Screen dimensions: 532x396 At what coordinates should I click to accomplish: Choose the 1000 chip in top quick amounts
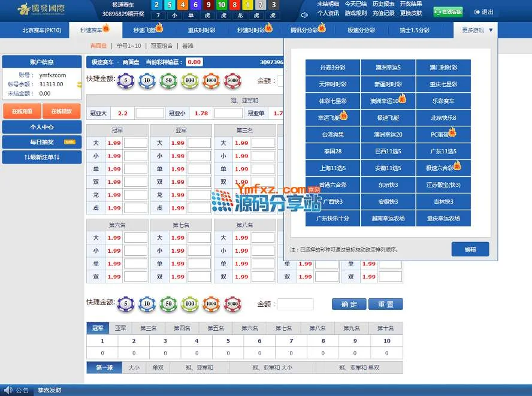click(211, 80)
